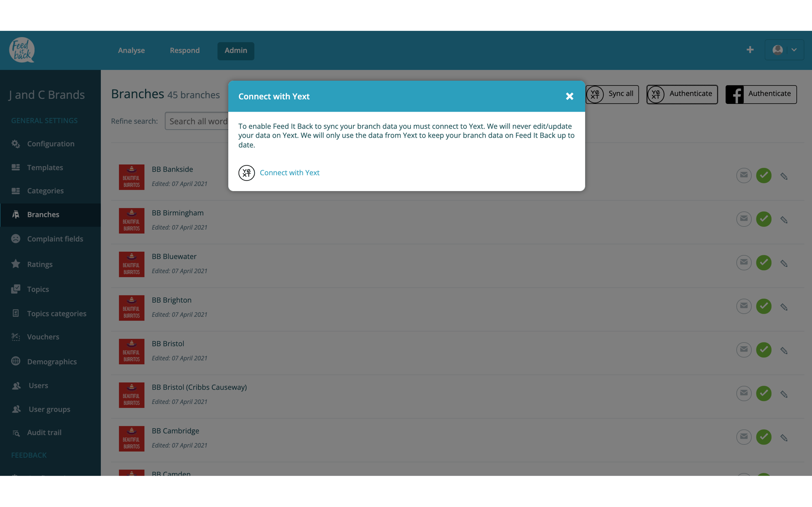Click the BB Cambridge email icon

click(x=744, y=437)
